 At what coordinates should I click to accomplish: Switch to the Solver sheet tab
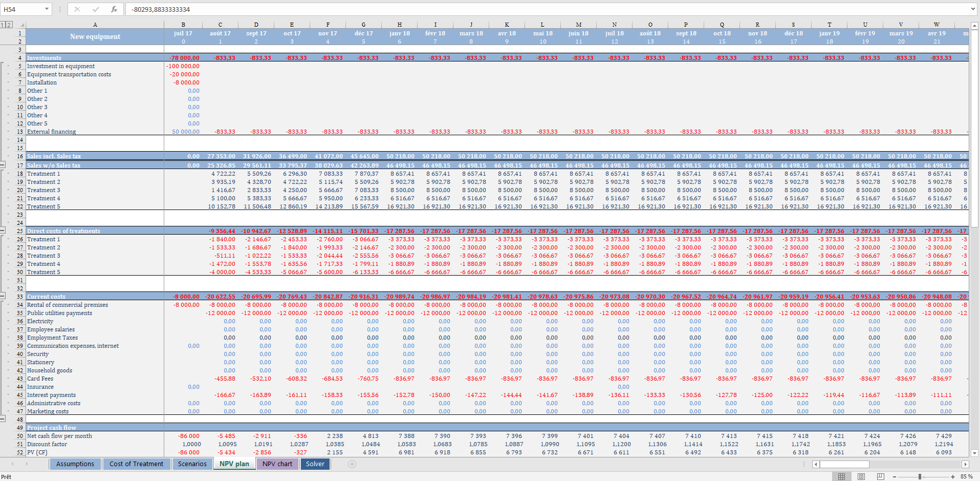coord(315,464)
